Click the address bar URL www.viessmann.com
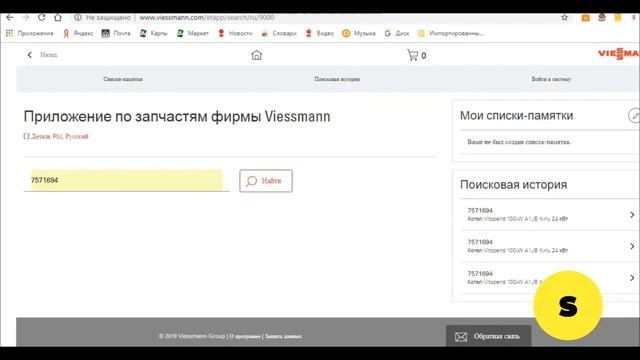This screenshot has height=360, width=640. pos(207,18)
